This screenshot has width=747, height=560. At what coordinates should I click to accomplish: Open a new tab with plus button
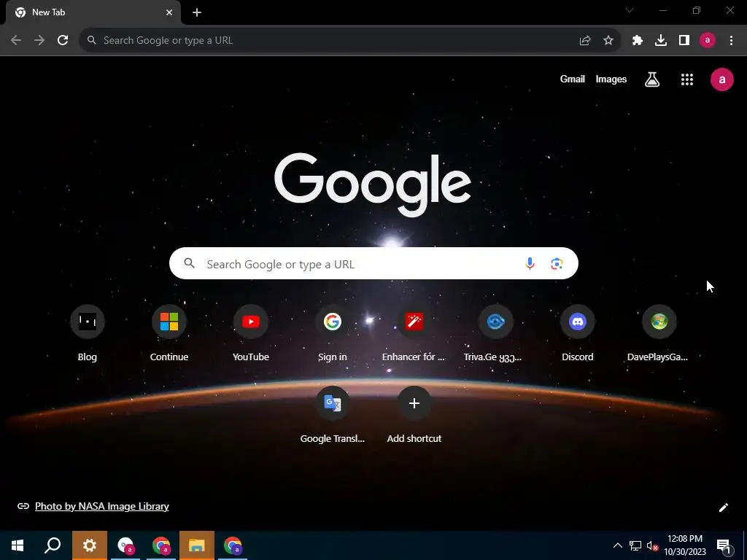pyautogui.click(x=197, y=12)
